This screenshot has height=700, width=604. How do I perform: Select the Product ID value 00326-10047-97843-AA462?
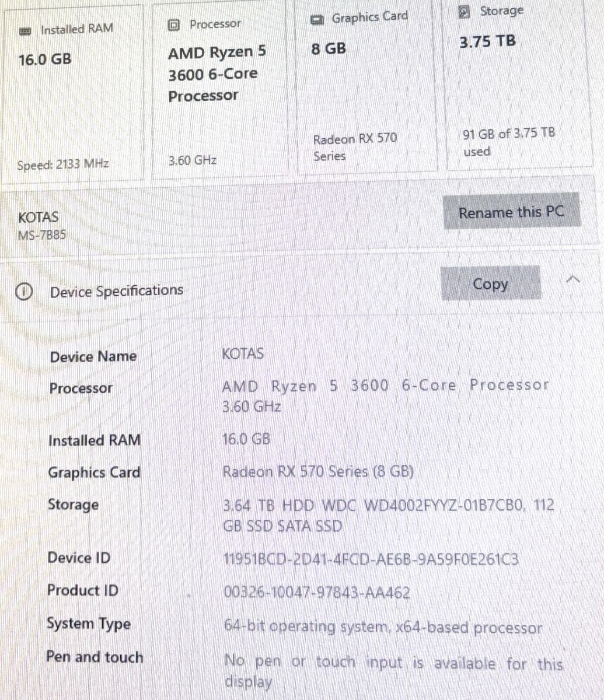click(317, 593)
